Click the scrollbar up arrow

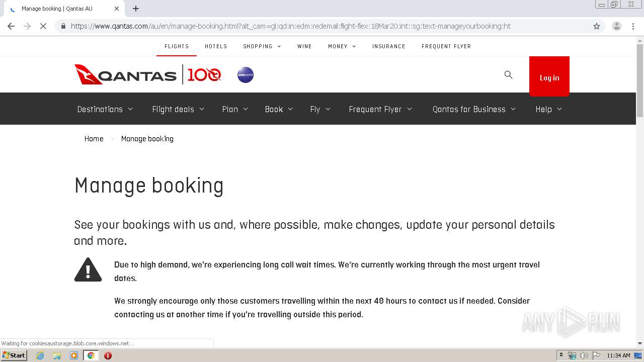click(640, 40)
